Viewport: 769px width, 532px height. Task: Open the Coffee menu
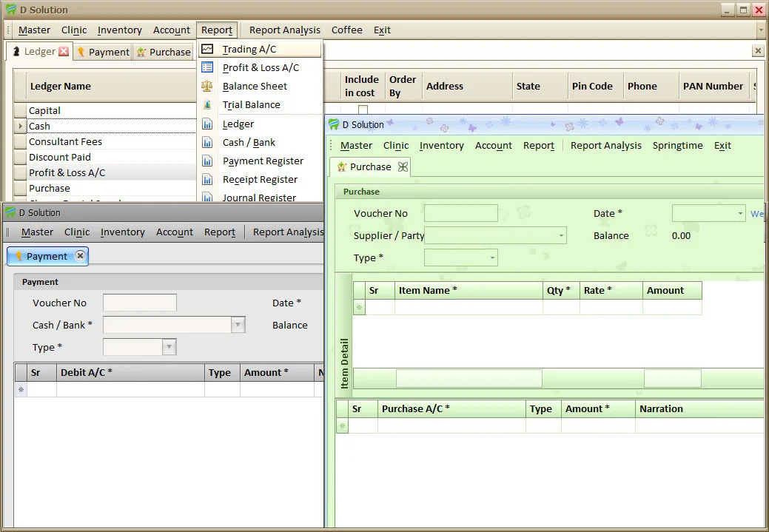[x=346, y=30]
